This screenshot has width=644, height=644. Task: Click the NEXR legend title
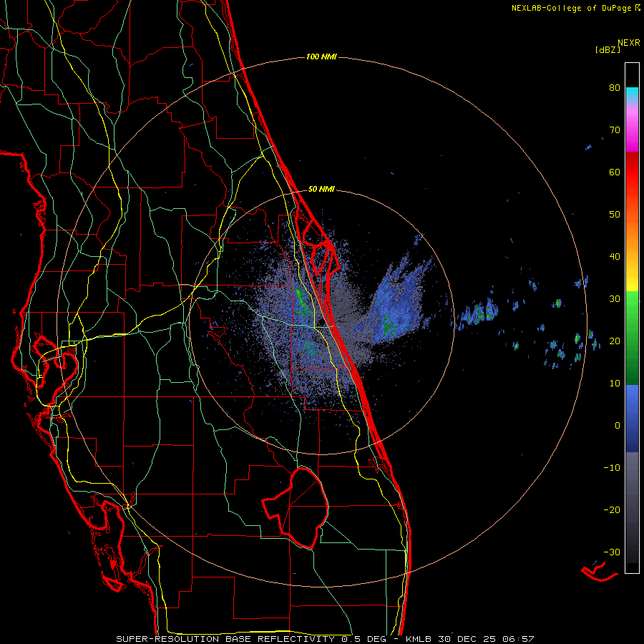pyautogui.click(x=629, y=43)
